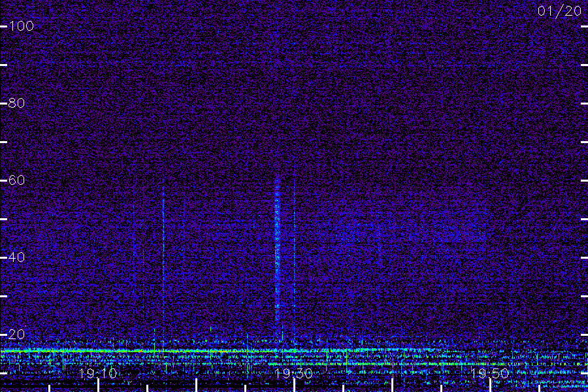The height and width of the screenshot is (392, 588).
Task: Click the 100 frequency axis label
Action: coord(22,26)
